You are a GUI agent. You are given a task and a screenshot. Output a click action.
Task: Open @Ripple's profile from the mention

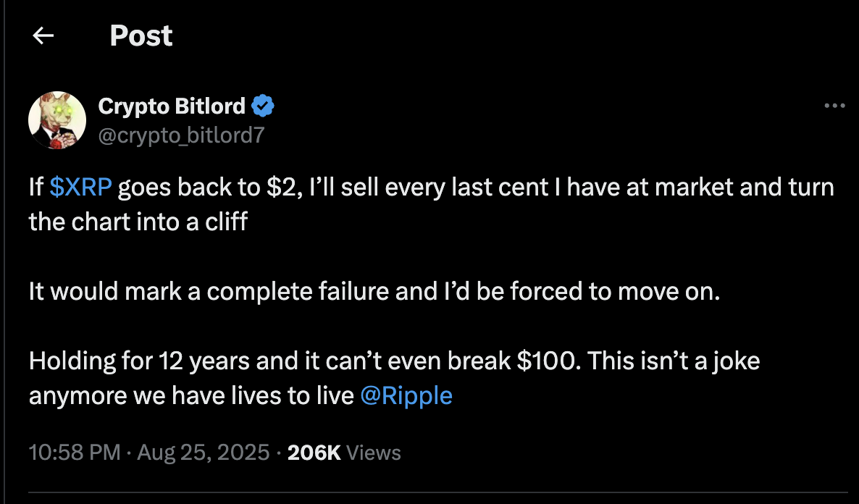407,395
